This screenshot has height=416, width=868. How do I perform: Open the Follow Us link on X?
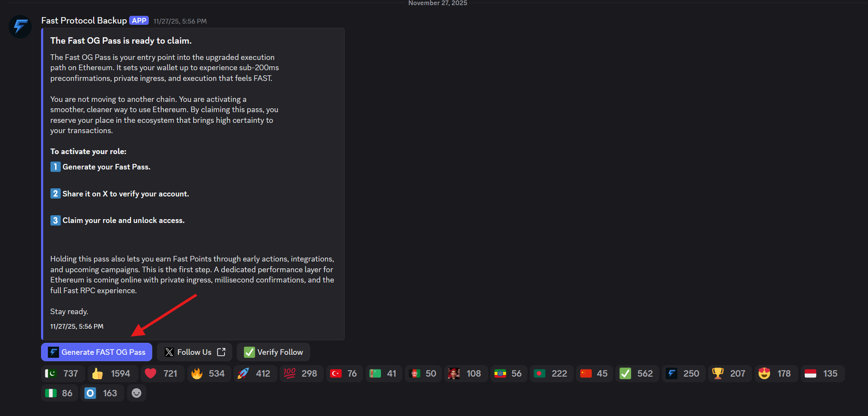point(195,352)
